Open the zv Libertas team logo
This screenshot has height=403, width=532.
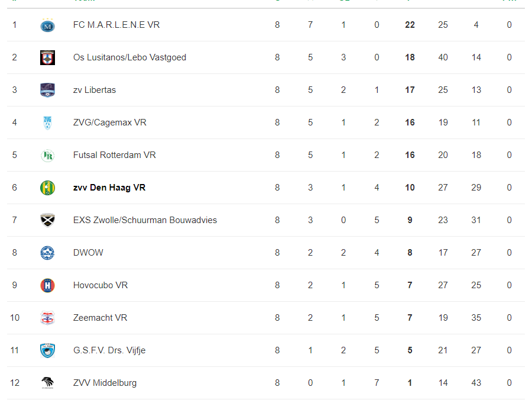[x=47, y=90]
